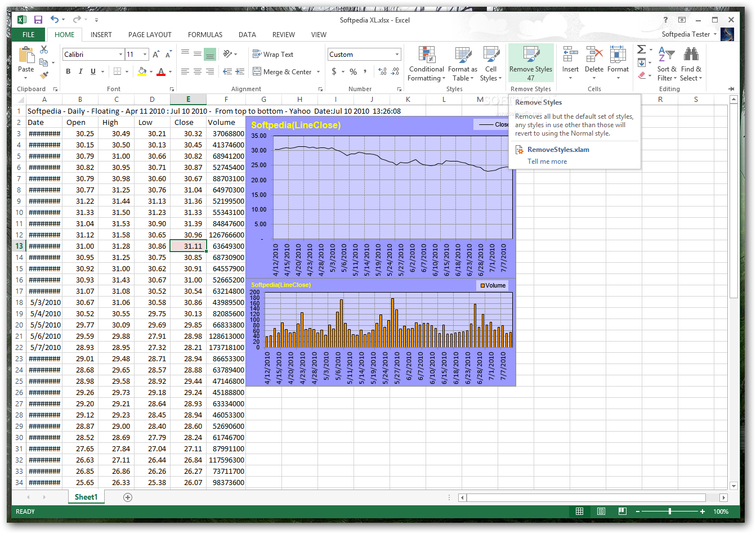
Task: Open Find & Select dropdown
Action: click(x=691, y=64)
